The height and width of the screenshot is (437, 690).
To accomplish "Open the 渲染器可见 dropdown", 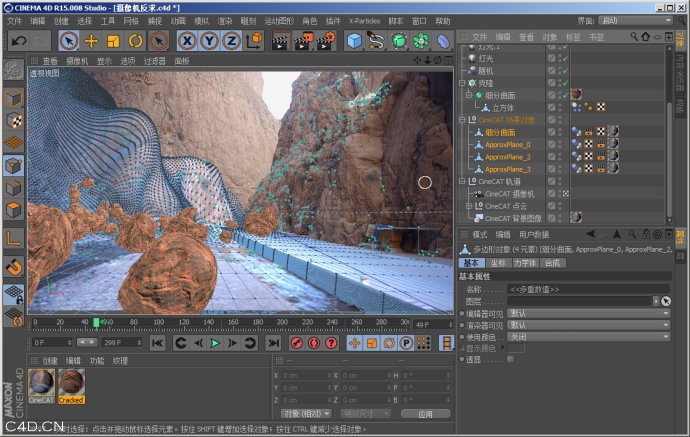I will pos(589,325).
